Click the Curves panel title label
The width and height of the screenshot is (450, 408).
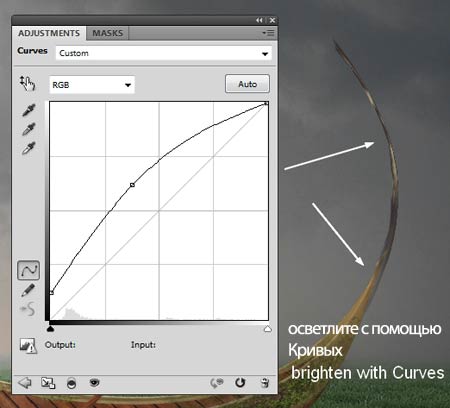coord(32,51)
